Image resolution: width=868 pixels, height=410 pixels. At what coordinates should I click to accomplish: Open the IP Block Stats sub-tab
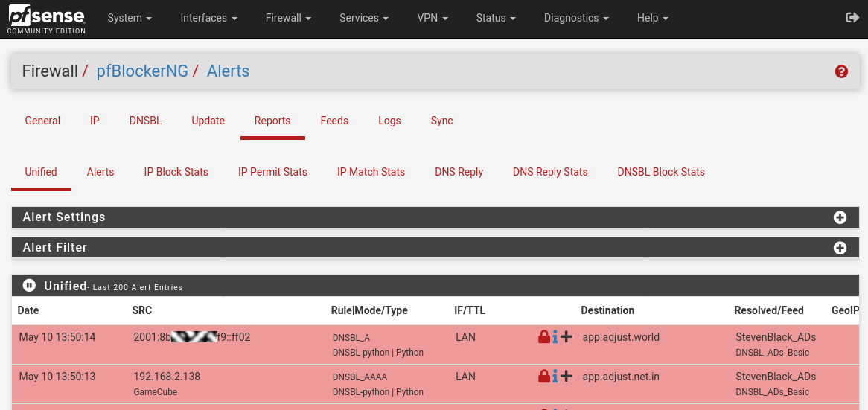coord(176,172)
